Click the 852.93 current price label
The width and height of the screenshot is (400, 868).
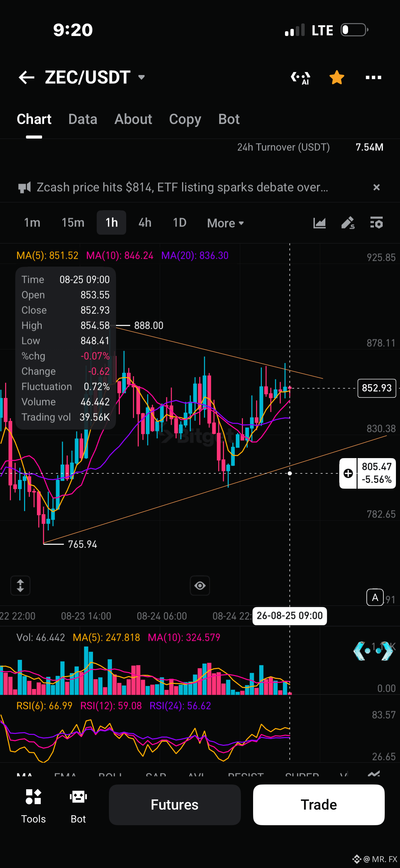377,388
